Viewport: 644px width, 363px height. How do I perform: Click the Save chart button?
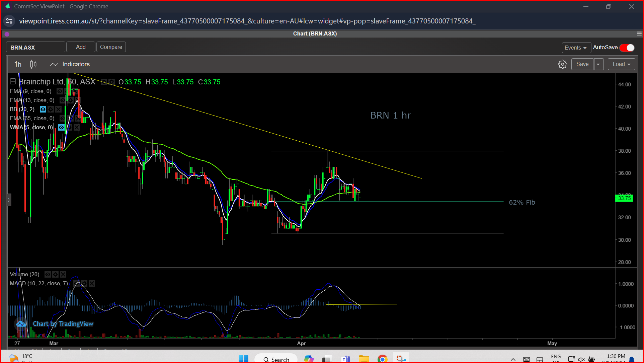point(582,64)
